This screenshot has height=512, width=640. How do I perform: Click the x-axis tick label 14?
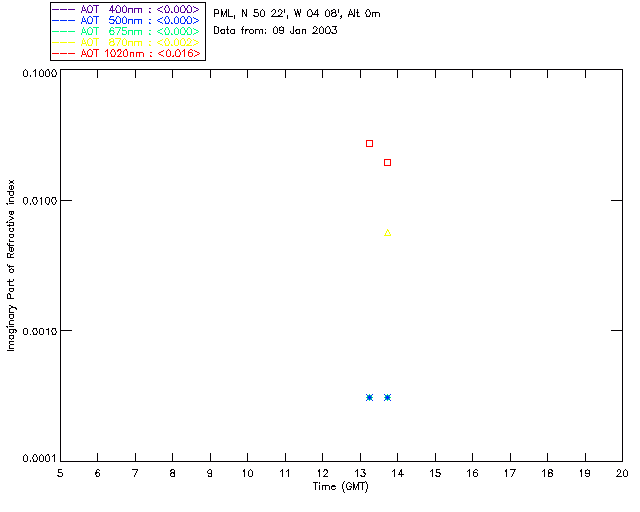pos(398,473)
